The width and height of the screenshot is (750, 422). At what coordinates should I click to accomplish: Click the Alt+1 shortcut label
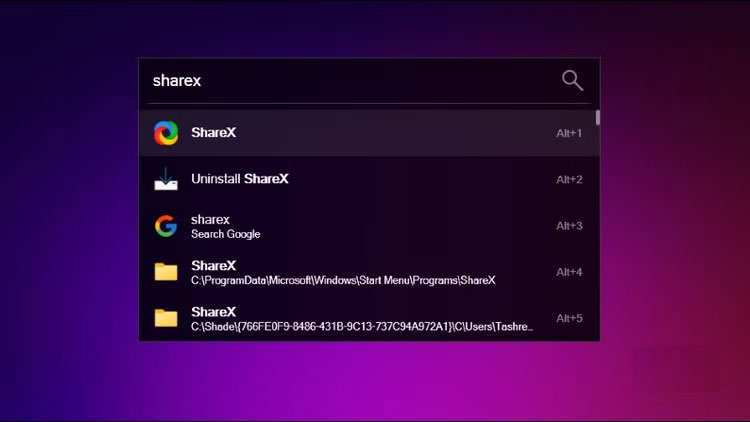click(569, 133)
